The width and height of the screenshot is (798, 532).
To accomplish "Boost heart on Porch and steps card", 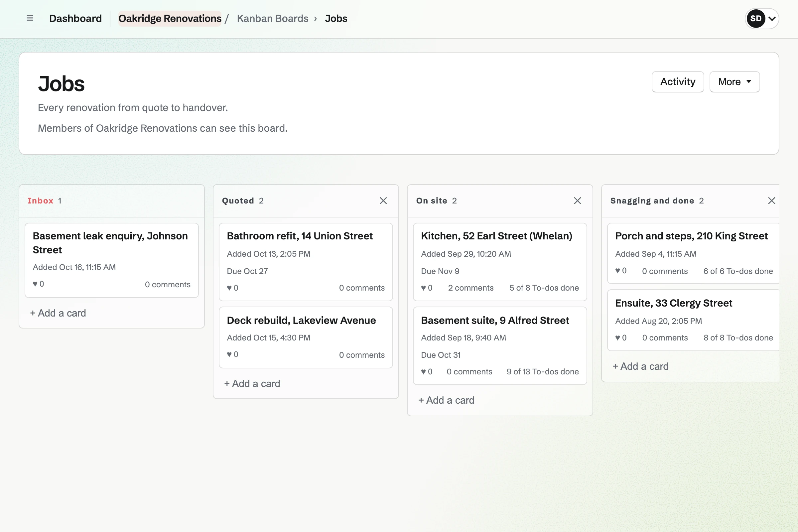I will click(x=620, y=271).
